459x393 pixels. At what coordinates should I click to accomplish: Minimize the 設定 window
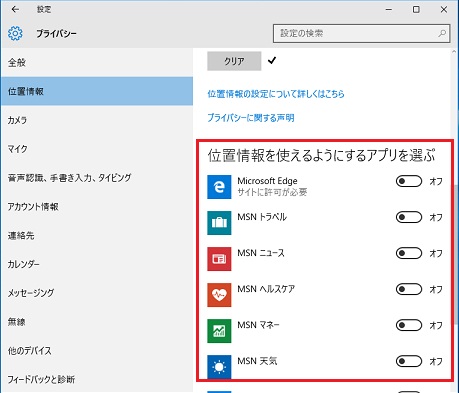pos(389,10)
